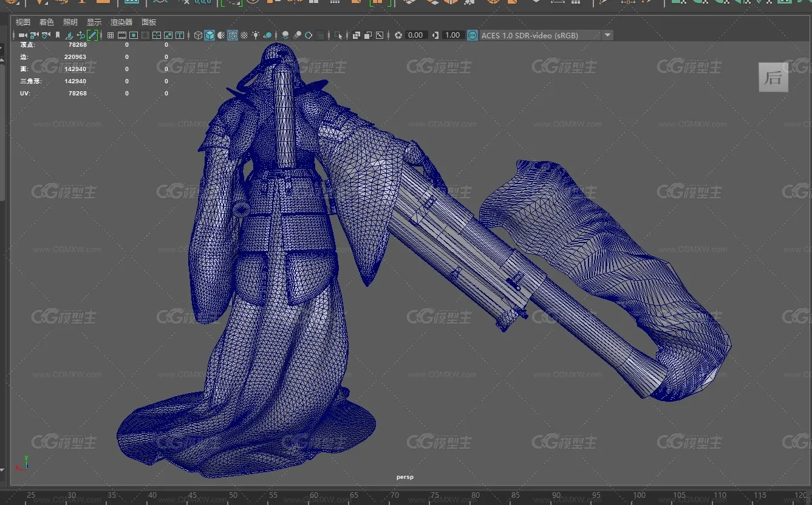Click the Depth of Field icon
The image size is (812, 505).
coord(320,35)
